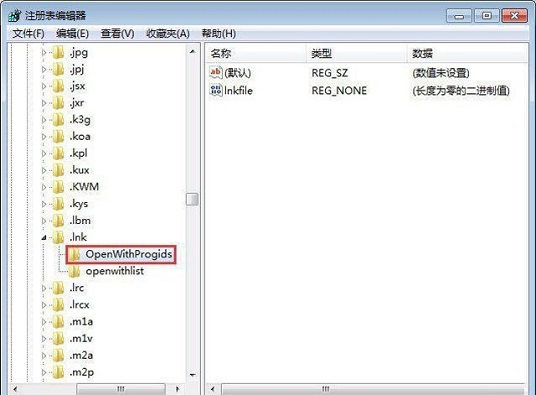The height and width of the screenshot is (395, 536).
Task: Open the 文件(F) menu
Action: 28,33
